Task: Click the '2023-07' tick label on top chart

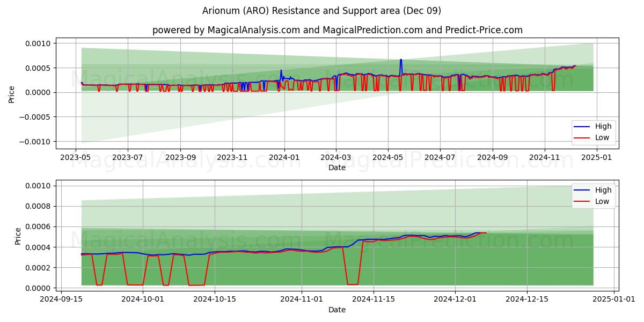Action: 127,158
